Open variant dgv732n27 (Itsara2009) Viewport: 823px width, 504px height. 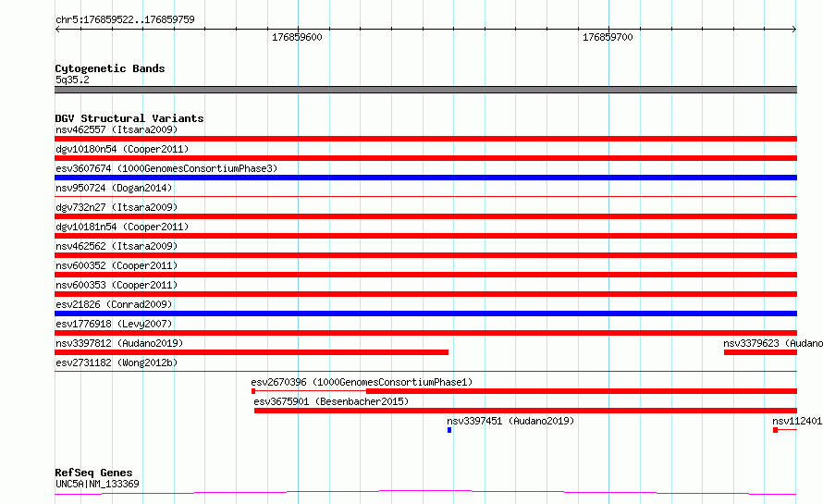[x=117, y=207]
